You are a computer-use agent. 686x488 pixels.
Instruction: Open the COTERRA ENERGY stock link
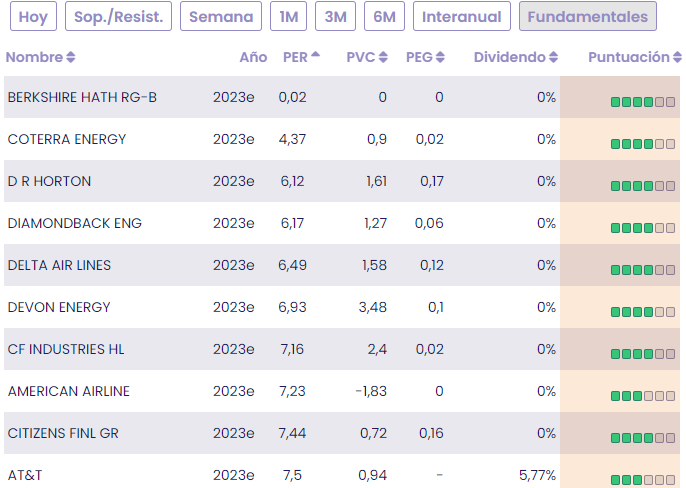click(x=67, y=139)
